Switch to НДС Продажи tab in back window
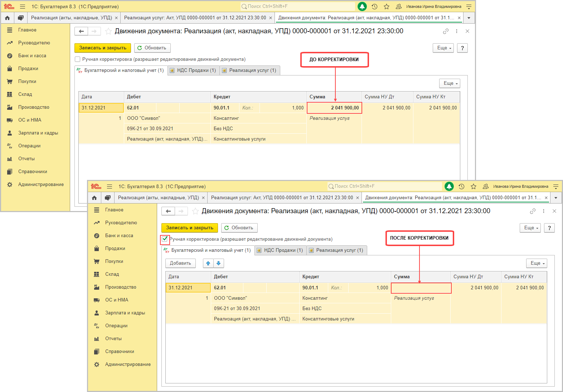Screen dimensions: 563x392 click(x=193, y=70)
